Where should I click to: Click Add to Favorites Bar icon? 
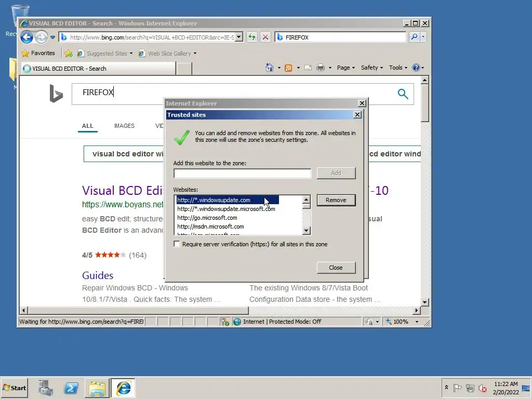point(69,54)
